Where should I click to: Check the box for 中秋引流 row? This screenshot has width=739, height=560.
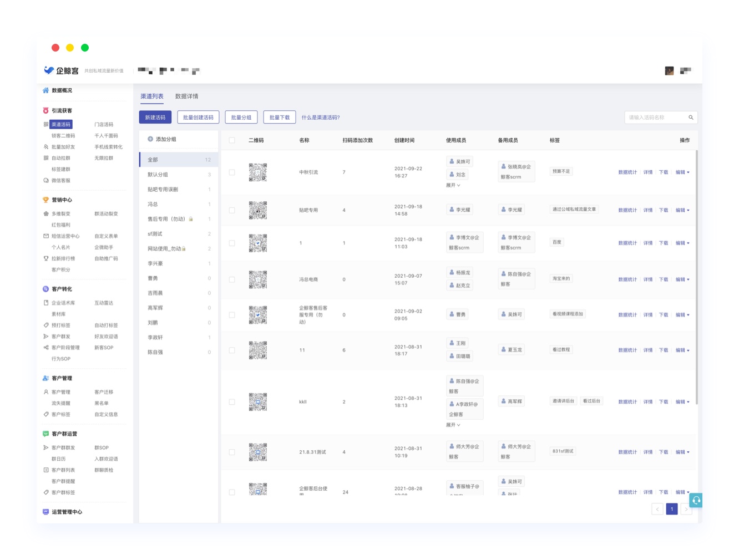(232, 172)
